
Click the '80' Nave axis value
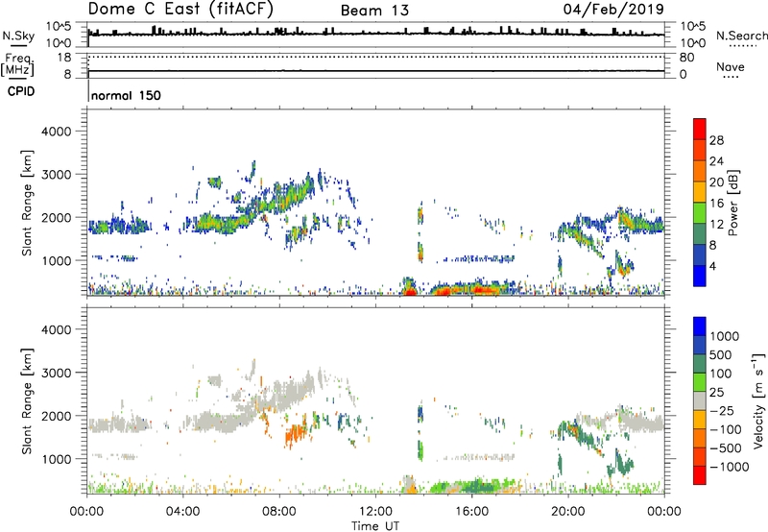point(686,58)
